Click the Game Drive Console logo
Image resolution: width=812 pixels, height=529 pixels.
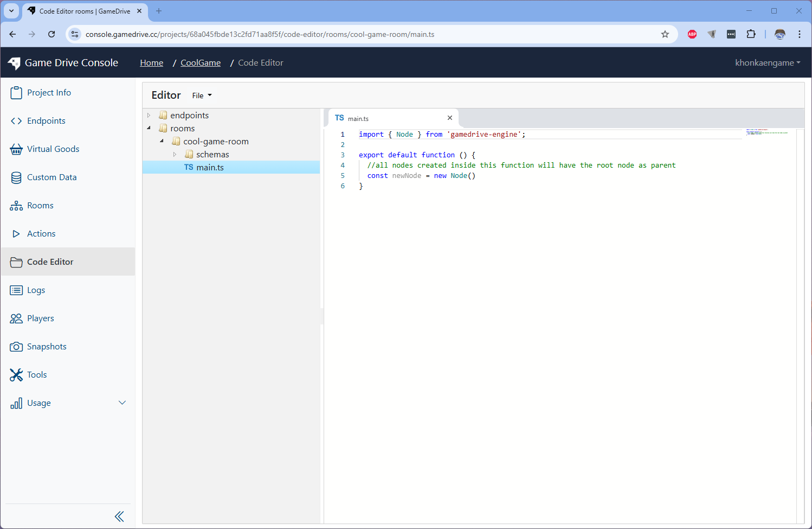(63, 62)
